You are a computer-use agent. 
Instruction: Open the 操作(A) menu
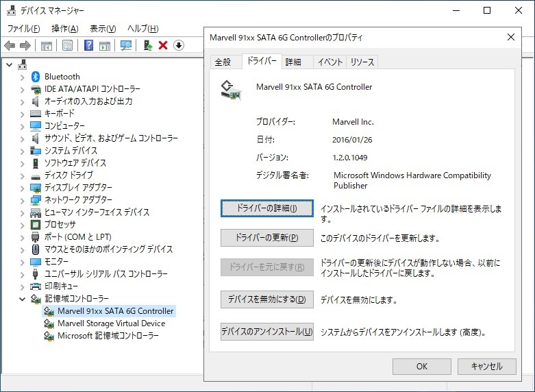65,28
